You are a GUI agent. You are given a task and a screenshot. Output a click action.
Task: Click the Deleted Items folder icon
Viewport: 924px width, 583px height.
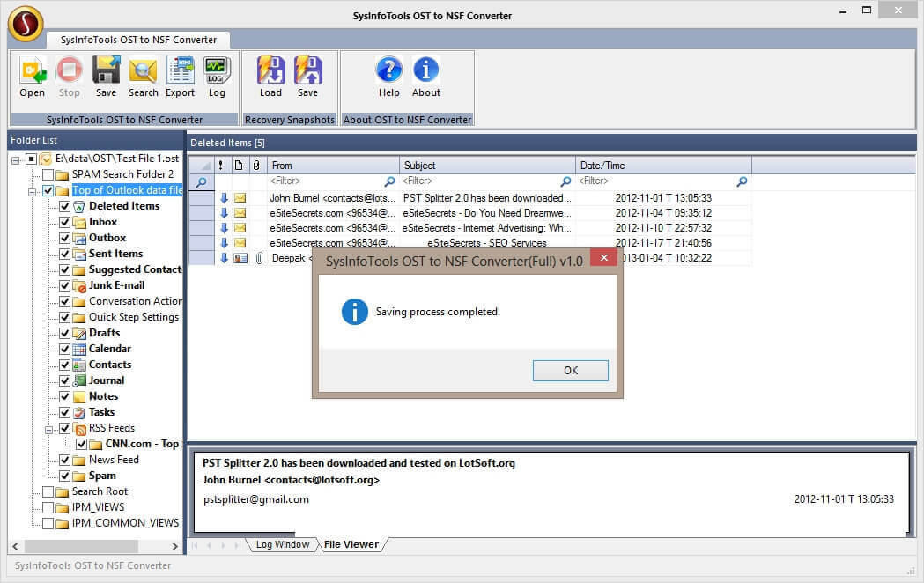79,206
